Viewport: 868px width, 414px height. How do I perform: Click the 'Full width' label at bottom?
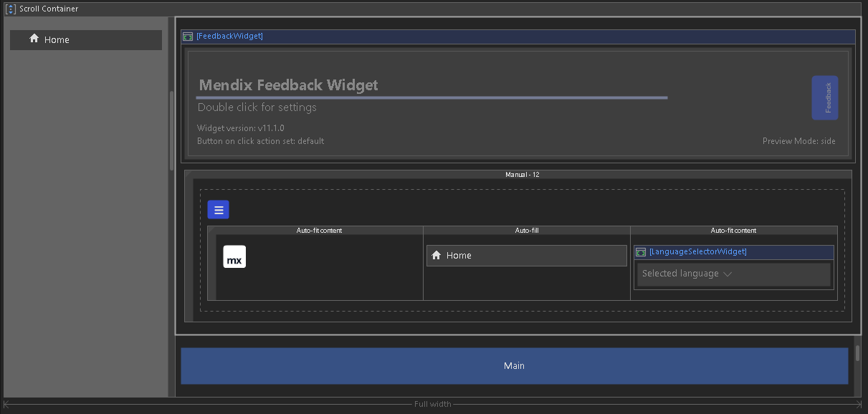pyautogui.click(x=433, y=405)
